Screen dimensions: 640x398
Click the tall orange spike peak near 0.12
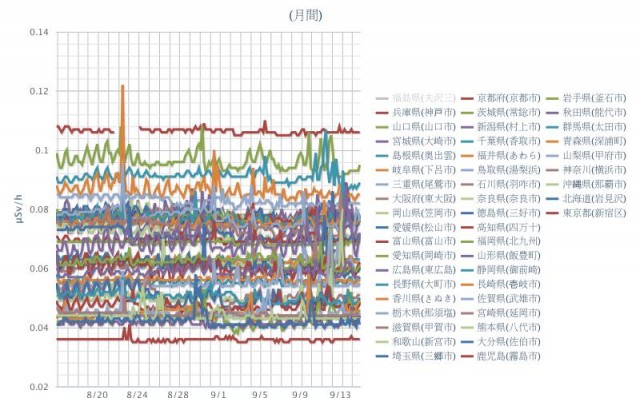(x=122, y=86)
